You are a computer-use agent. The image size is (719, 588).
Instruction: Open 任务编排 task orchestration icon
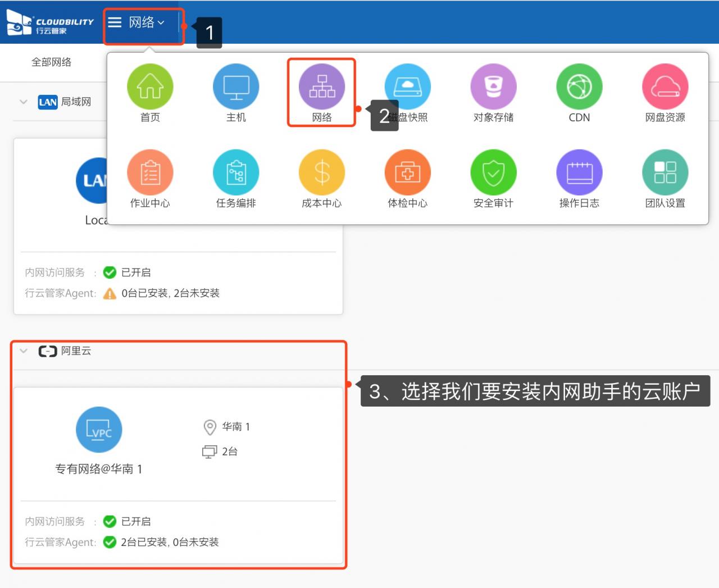[236, 172]
